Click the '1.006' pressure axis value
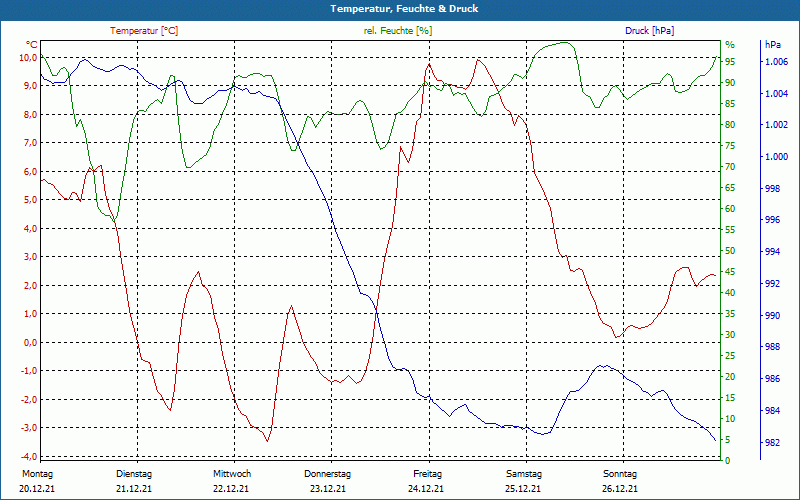Image resolution: width=800 pixels, height=500 pixels. 777,62
